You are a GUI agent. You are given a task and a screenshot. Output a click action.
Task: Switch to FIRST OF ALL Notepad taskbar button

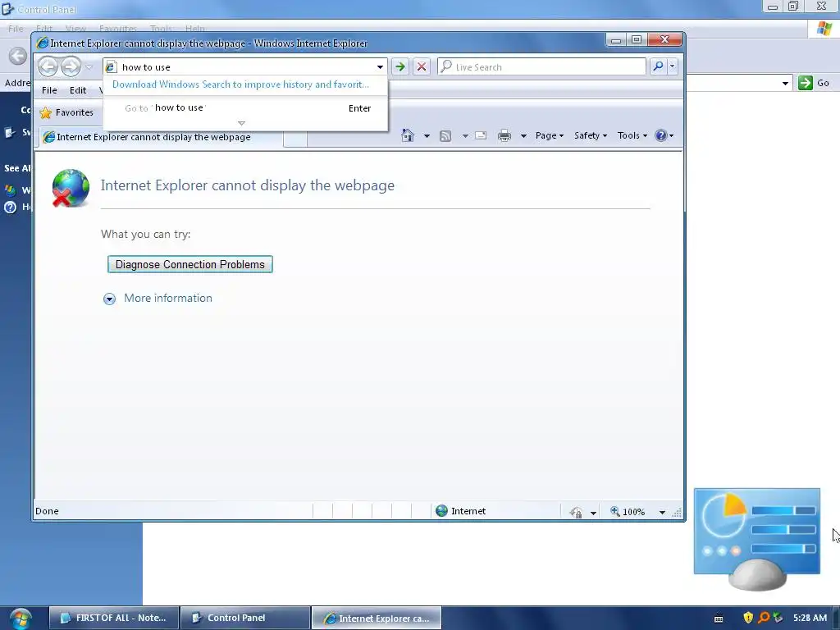(x=115, y=619)
